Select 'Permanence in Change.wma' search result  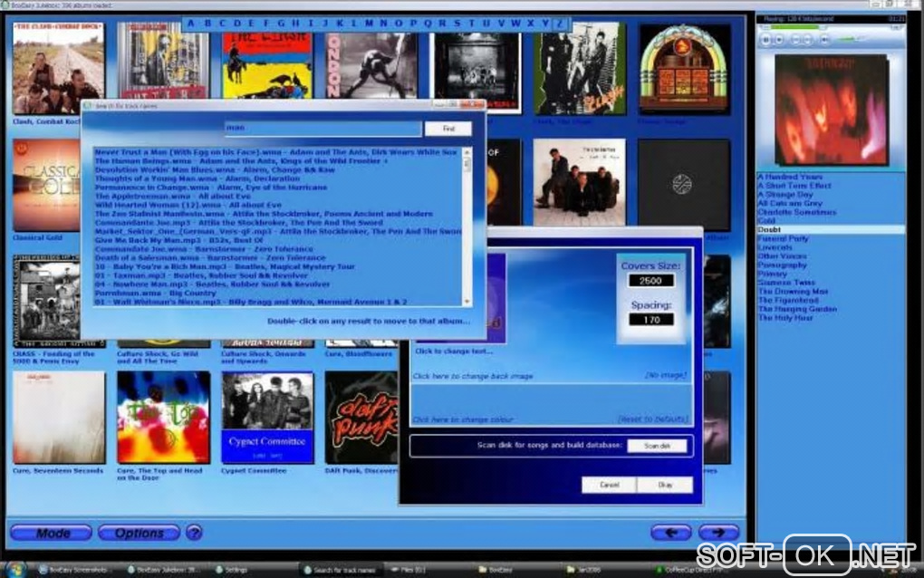[210, 188]
